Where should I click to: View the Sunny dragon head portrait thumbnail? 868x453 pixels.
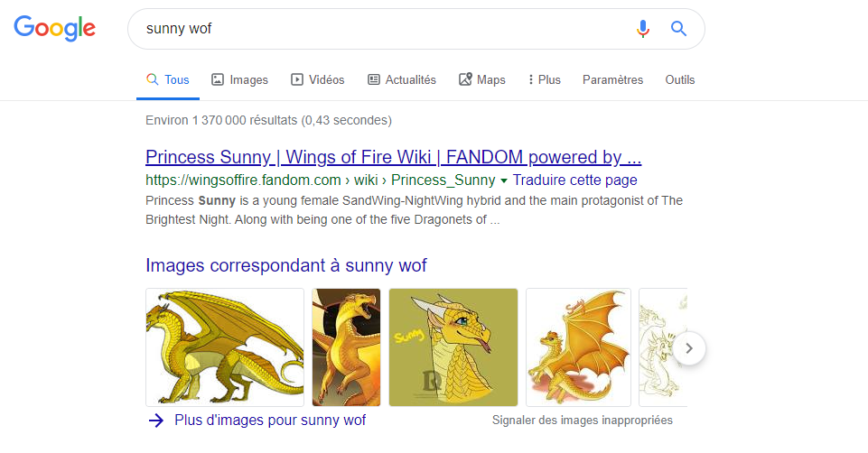click(x=453, y=347)
